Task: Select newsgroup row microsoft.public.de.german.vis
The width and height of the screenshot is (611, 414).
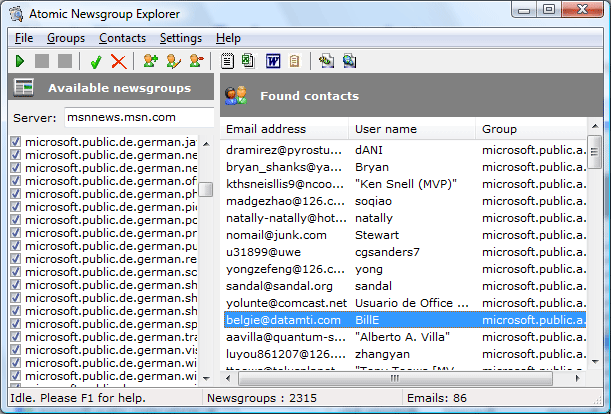Action: tap(104, 350)
